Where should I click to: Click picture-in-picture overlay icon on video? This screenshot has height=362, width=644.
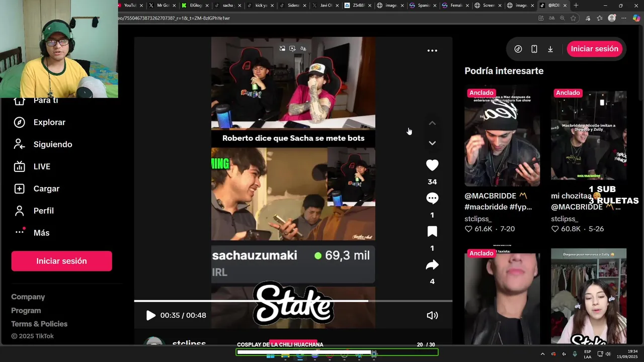(282, 49)
